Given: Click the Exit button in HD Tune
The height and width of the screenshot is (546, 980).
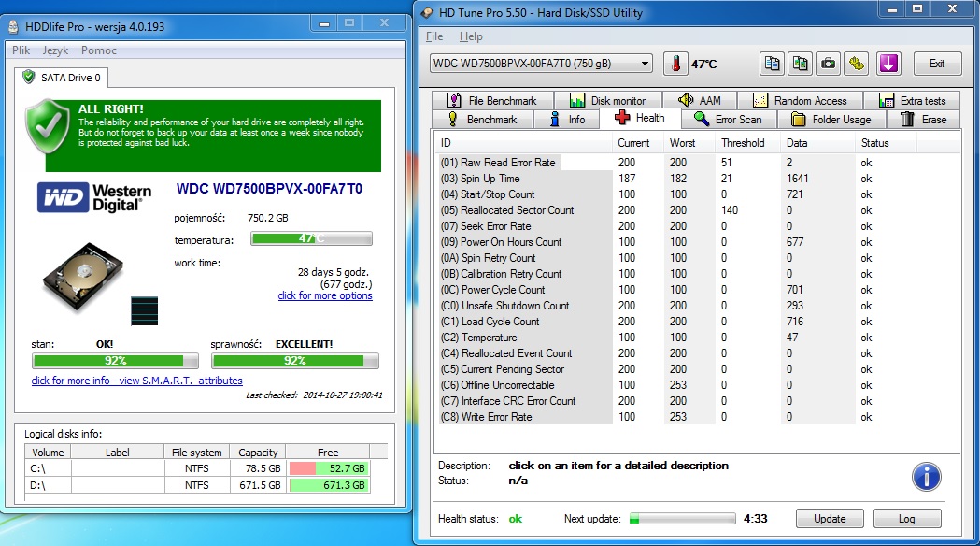Looking at the screenshot, I should tap(937, 64).
